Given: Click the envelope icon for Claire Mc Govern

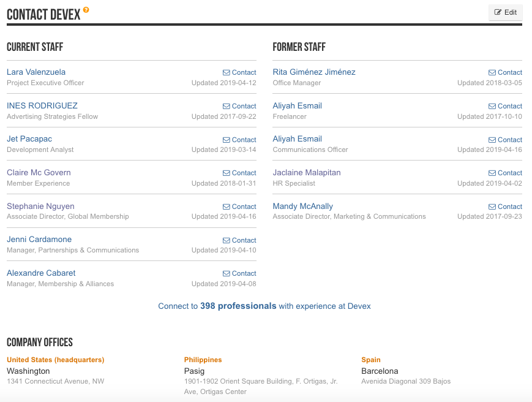Looking at the screenshot, I should [227, 173].
